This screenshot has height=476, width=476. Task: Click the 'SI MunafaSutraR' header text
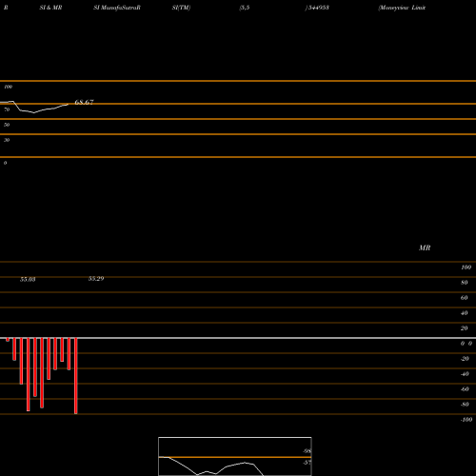pos(117,8)
